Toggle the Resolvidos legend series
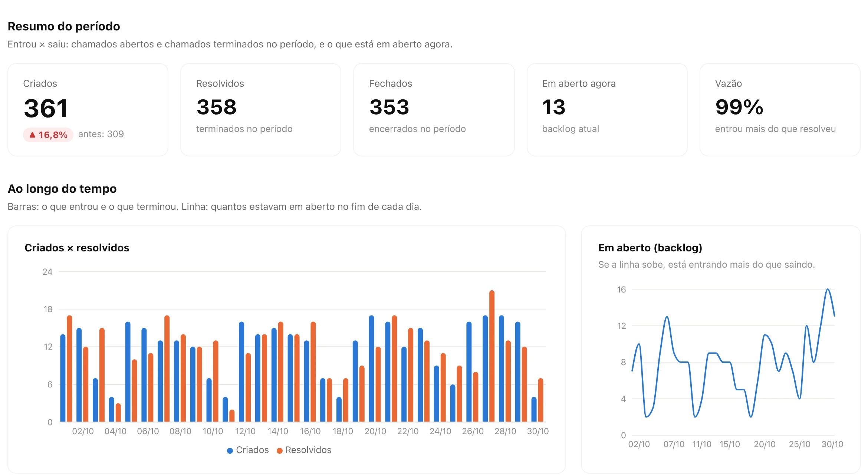 click(x=304, y=450)
